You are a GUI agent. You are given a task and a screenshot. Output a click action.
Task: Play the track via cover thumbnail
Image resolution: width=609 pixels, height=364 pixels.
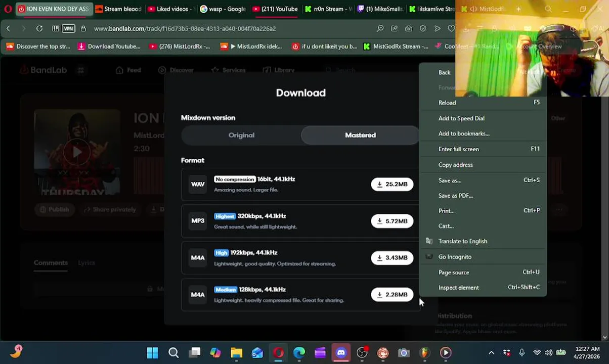[x=77, y=152]
